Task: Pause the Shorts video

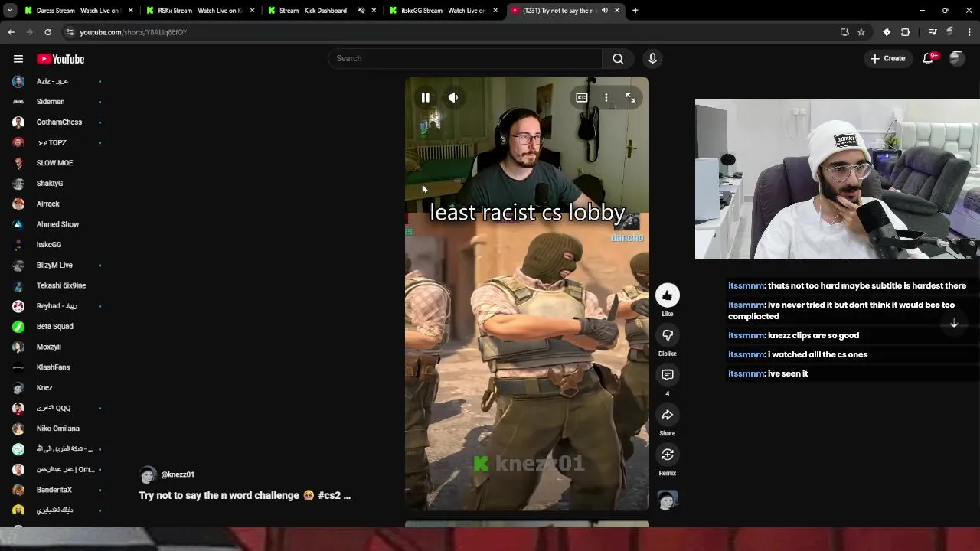Action: (426, 97)
